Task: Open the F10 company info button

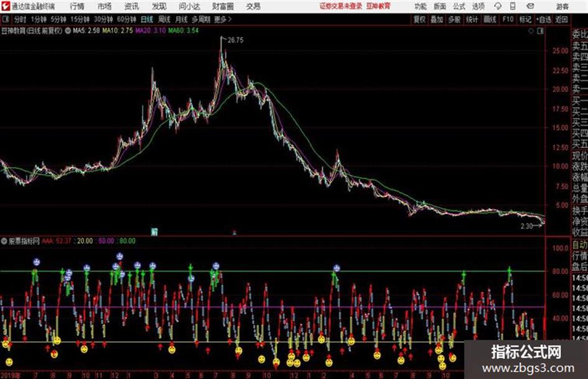Action: click(508, 19)
